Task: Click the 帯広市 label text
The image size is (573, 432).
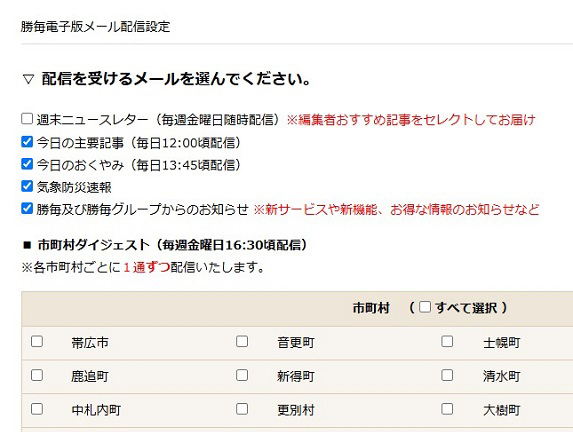Action: click(x=90, y=343)
